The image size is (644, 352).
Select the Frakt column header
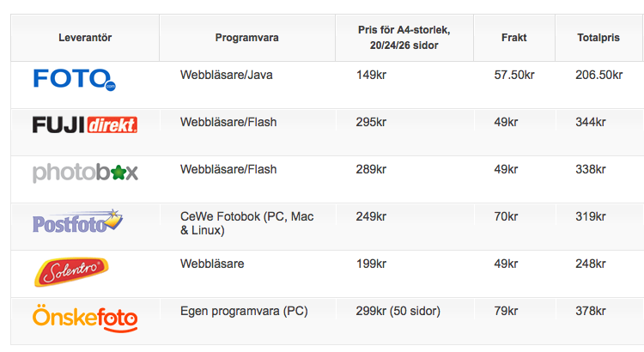pos(513,38)
